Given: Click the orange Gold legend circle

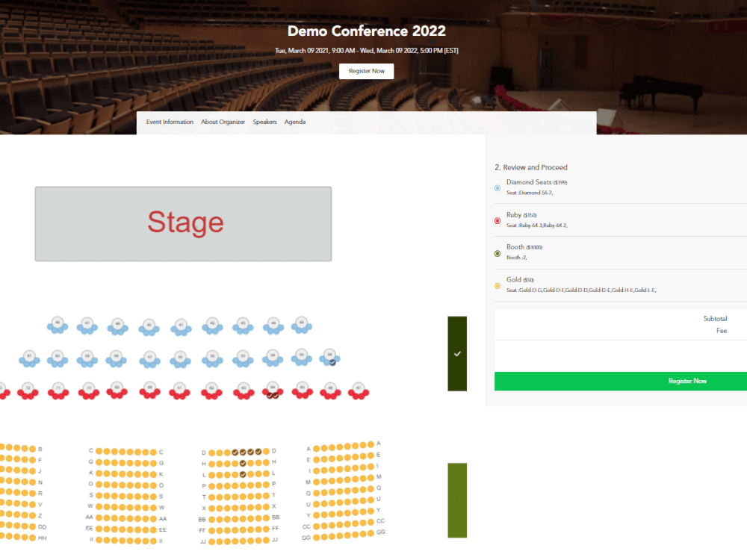Looking at the screenshot, I should click(x=498, y=286).
